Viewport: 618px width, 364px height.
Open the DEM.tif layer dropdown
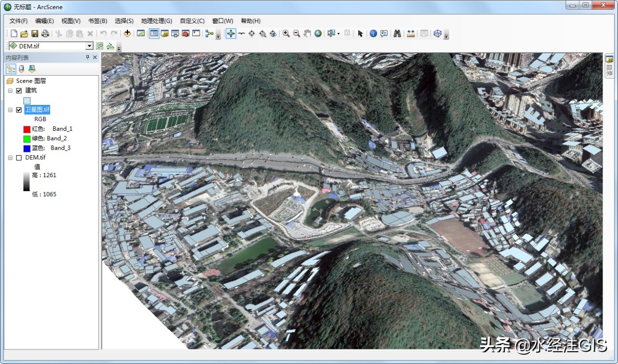coord(89,46)
